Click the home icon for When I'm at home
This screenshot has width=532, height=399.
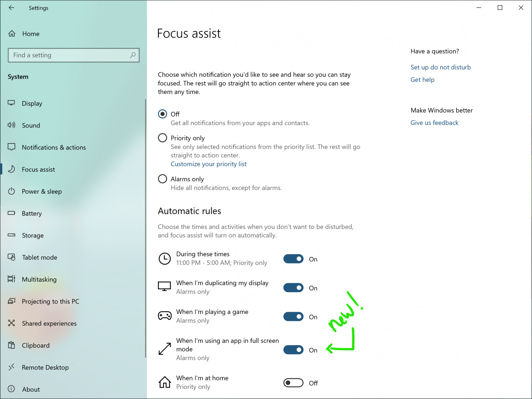[164, 382]
